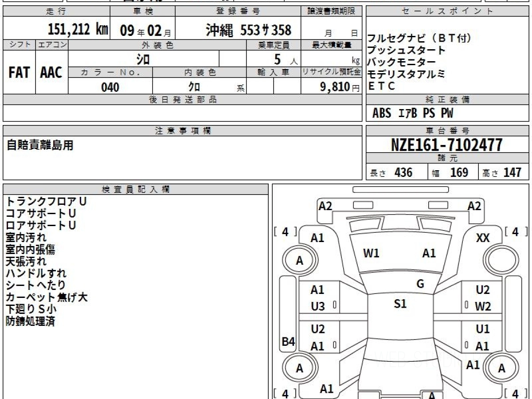The height and width of the screenshot is (399, 532).
Task: Click the W1 mark on the hood
Action: (x=371, y=254)
